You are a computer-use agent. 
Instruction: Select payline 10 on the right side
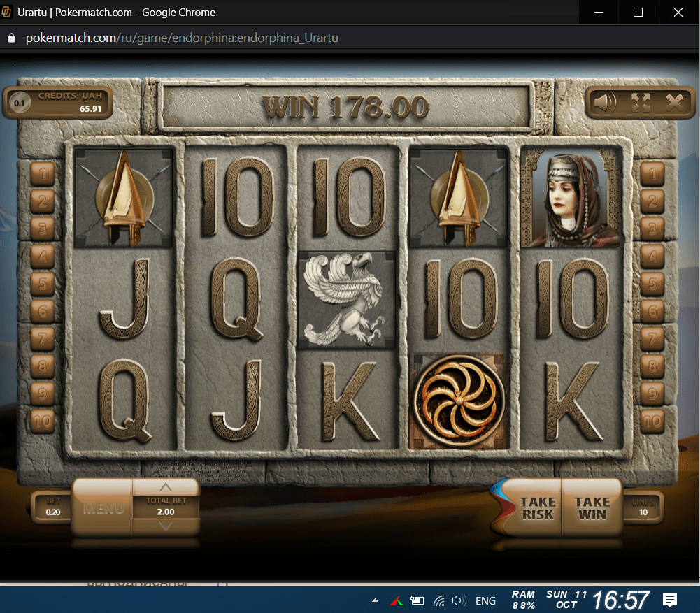click(652, 421)
